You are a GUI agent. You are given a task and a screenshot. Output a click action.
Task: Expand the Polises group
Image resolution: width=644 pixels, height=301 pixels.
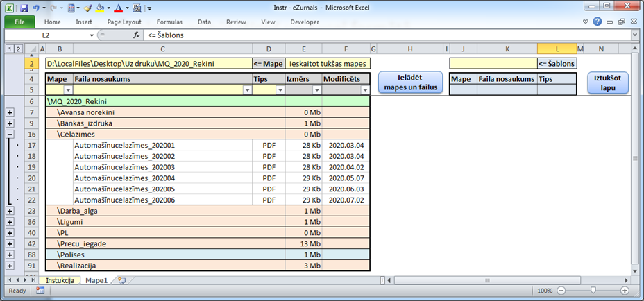[10, 255]
